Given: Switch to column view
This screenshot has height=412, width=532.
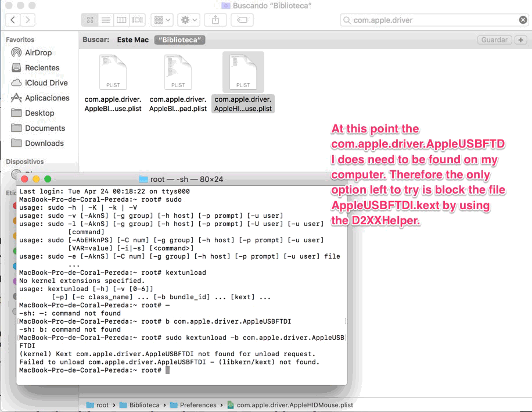Looking at the screenshot, I should coord(121,20).
